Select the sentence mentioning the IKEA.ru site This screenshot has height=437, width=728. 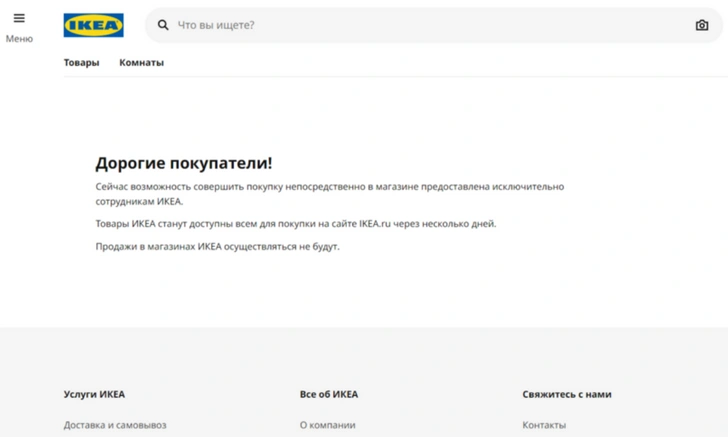(x=296, y=224)
